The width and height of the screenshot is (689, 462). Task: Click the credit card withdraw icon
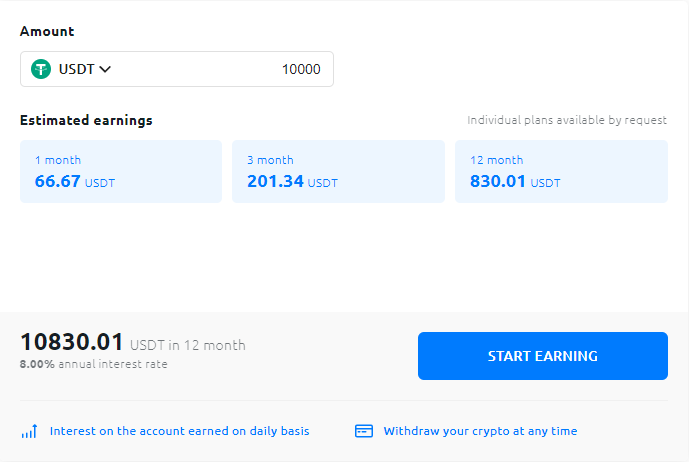[x=364, y=431]
